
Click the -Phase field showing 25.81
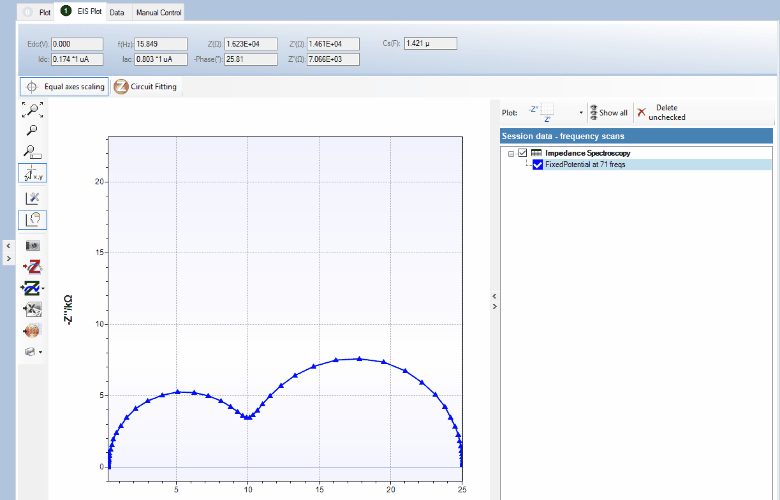coord(251,59)
